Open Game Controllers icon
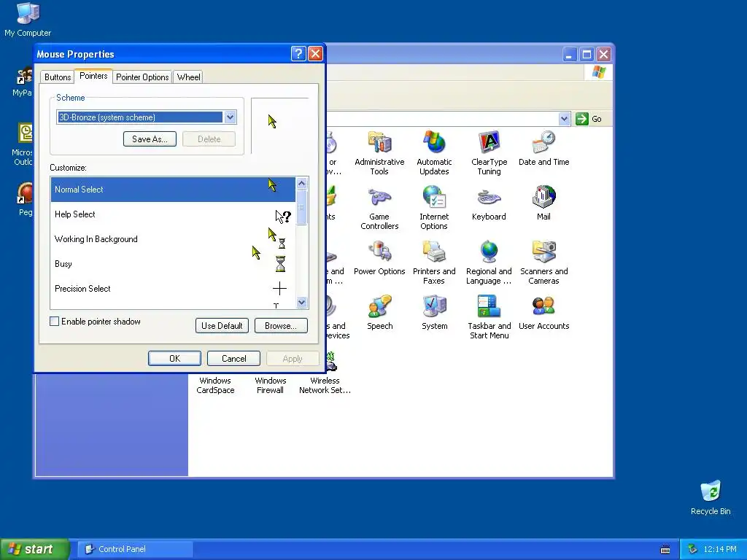The image size is (747, 560). [x=379, y=208]
